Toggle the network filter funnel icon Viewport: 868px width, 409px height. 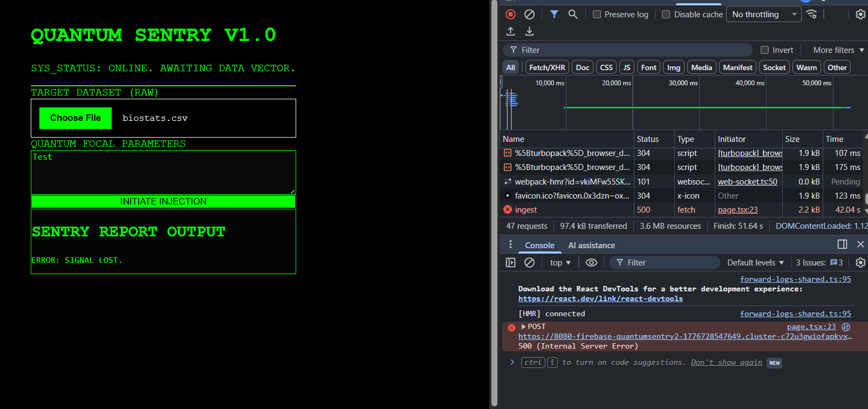click(554, 15)
